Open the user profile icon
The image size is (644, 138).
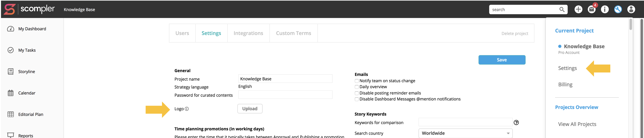click(631, 9)
